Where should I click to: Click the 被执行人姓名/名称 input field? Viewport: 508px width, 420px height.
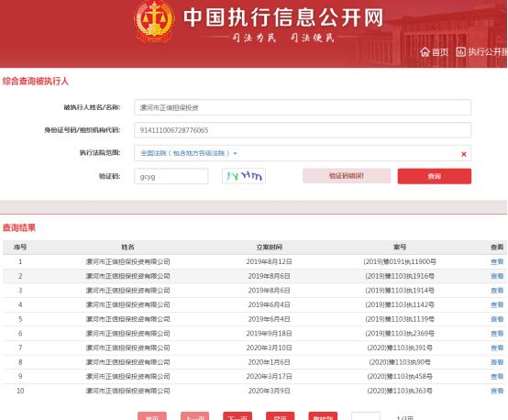click(x=303, y=107)
